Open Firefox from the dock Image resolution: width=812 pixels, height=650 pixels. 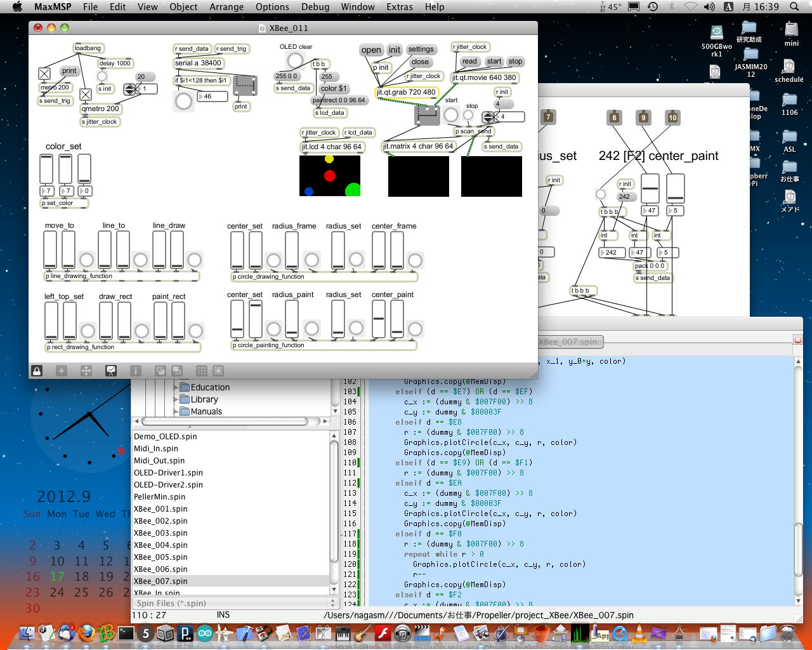tap(87, 633)
